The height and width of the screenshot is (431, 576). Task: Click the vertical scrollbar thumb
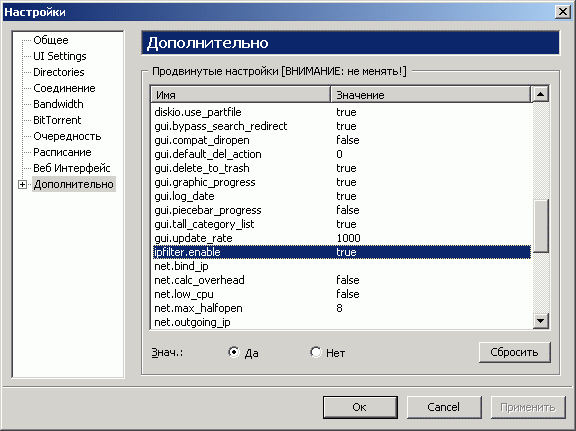(x=540, y=225)
